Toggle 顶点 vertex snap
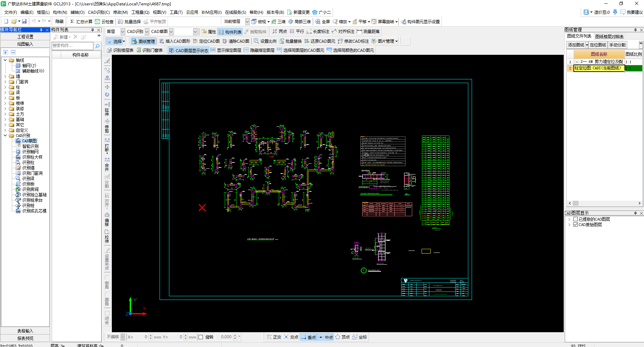 [x=342, y=337]
